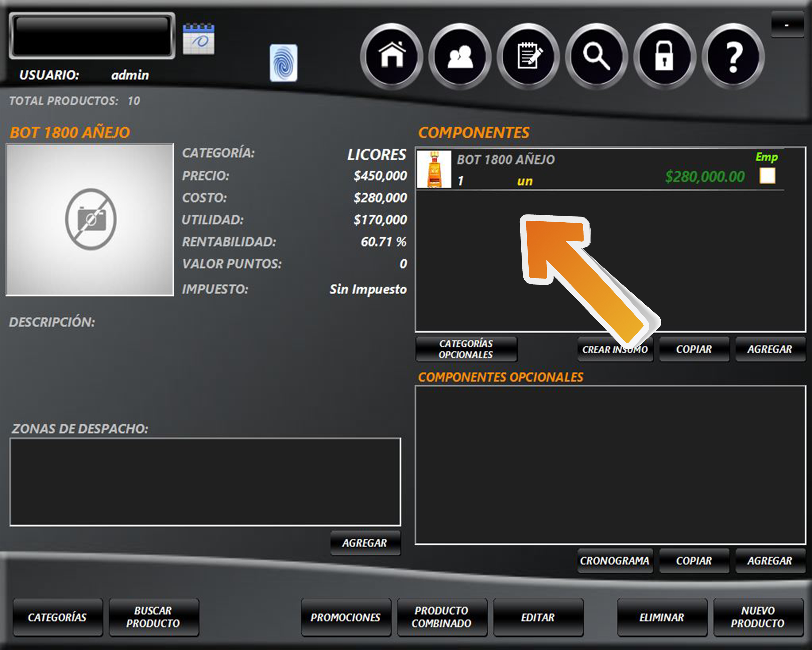This screenshot has height=650, width=812.
Task: Toggle the Emp checkbox for BOT 1800 AÑEJO
Action: pos(767,176)
